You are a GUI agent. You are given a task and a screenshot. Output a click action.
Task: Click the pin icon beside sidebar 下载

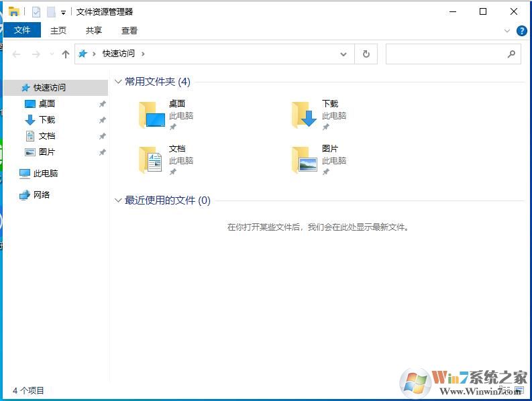point(102,120)
